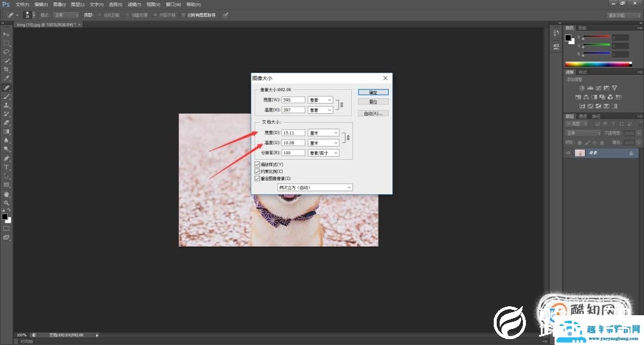644x345 pixels.
Task: Select the Move tool
Action: tap(6, 35)
